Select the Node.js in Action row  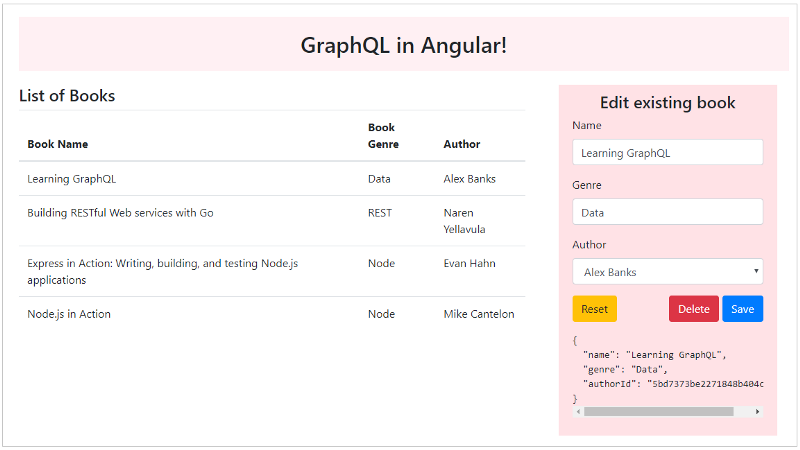pyautogui.click(x=272, y=314)
